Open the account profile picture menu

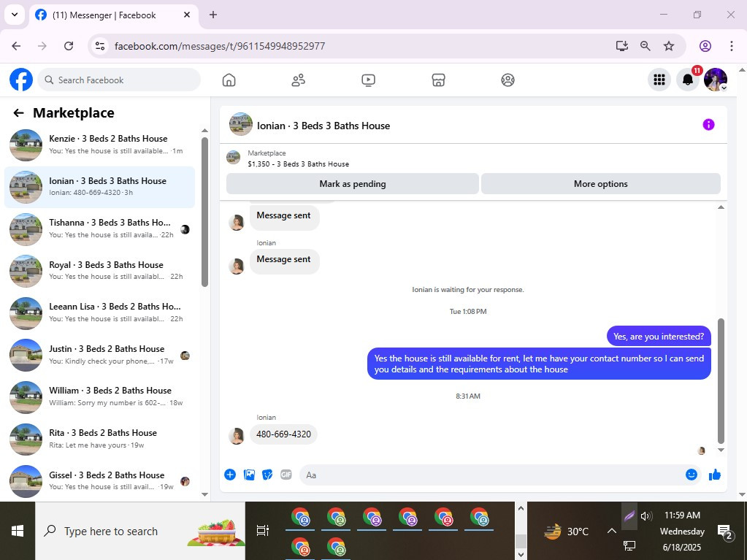point(715,80)
